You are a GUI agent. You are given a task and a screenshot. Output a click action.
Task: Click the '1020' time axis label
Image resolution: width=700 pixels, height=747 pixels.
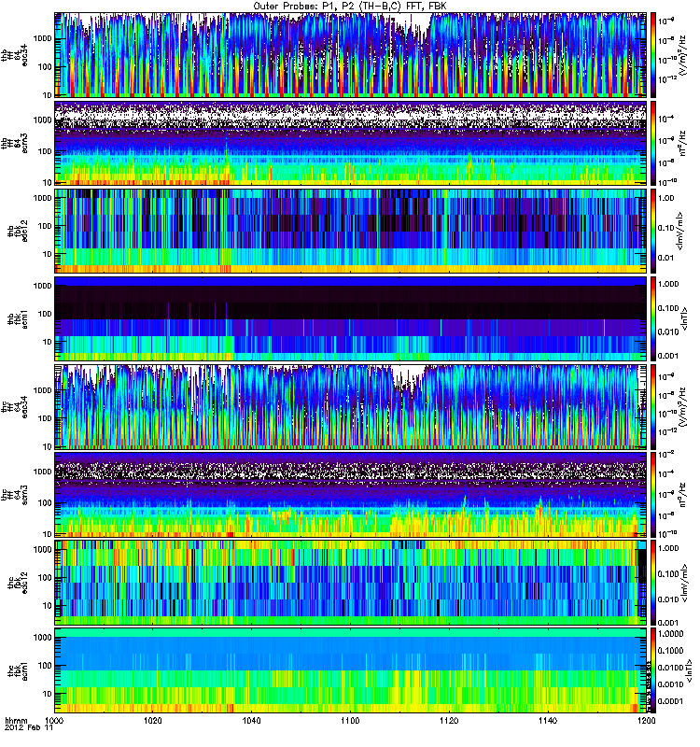click(153, 721)
